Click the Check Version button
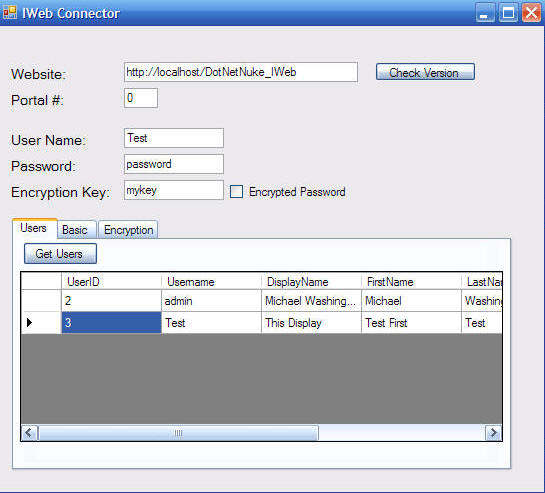545x493 pixels. [x=425, y=72]
